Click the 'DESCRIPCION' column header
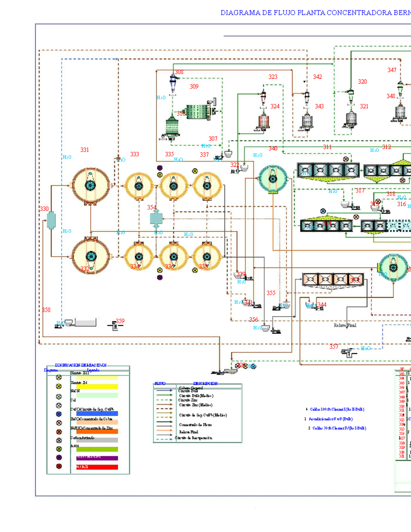 (x=205, y=384)
